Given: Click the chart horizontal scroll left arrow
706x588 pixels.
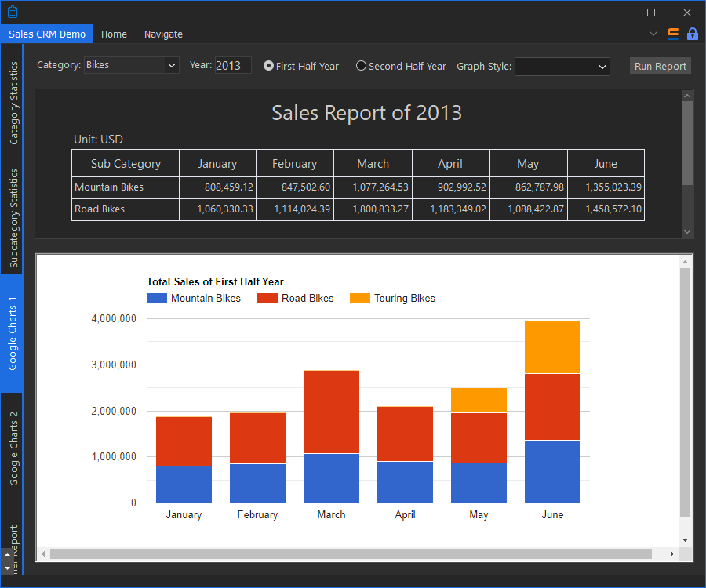Looking at the screenshot, I should pos(43,554).
